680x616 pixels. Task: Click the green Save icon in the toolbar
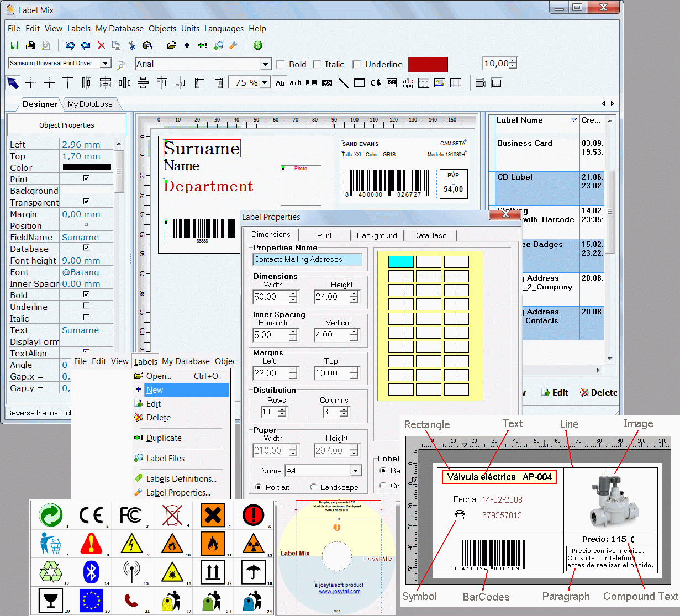15,45
